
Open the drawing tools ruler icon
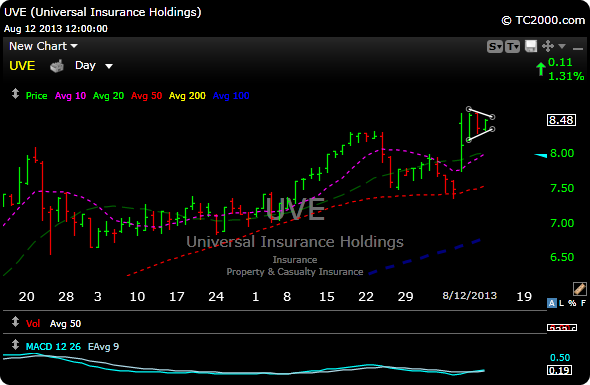click(x=579, y=289)
